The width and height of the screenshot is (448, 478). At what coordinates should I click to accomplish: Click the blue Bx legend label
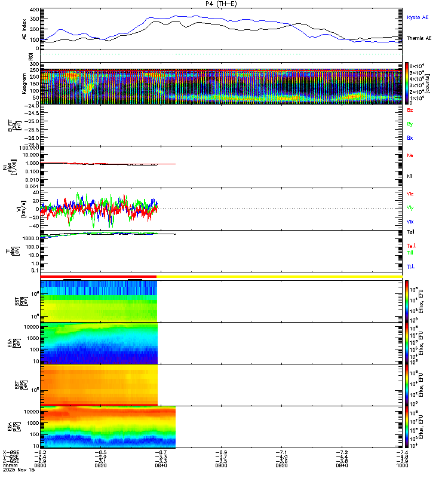[x=410, y=138]
